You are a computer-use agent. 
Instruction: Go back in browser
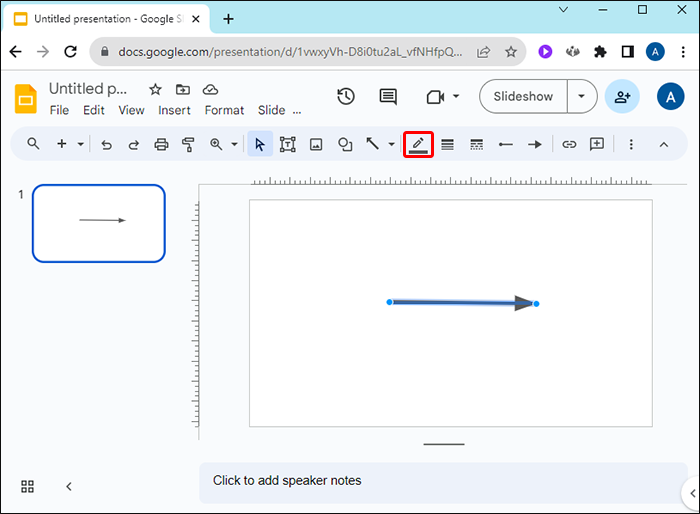pos(16,52)
